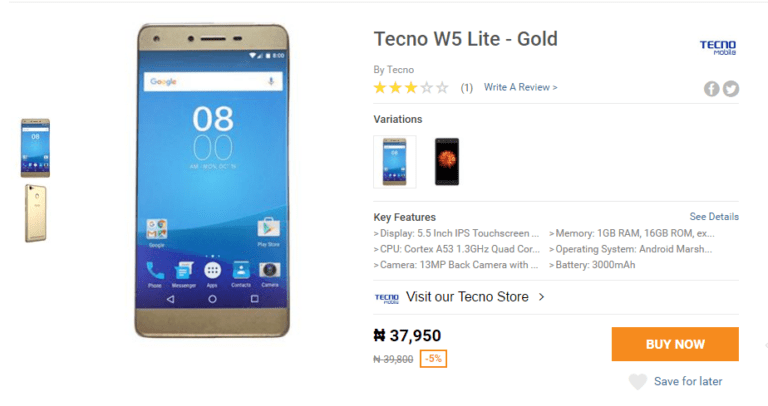Viewport: 768px width, 406px height.
Task: Select the gold back view thumbnail
Action: click(x=35, y=212)
